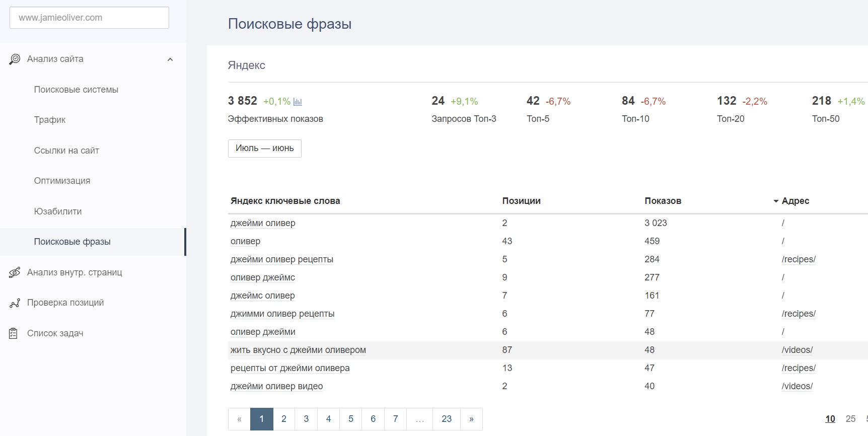Click the Анализ сайта magnifier icon
The image size is (868, 436).
coord(15,59)
